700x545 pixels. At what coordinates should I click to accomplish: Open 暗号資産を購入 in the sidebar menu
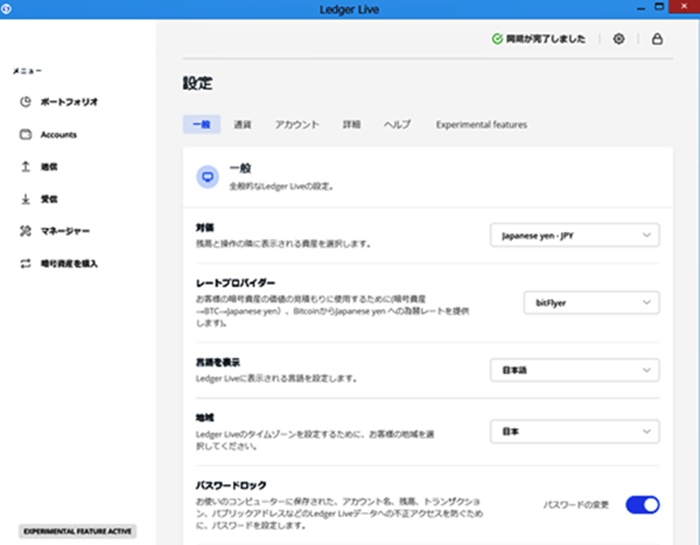pos(69,263)
